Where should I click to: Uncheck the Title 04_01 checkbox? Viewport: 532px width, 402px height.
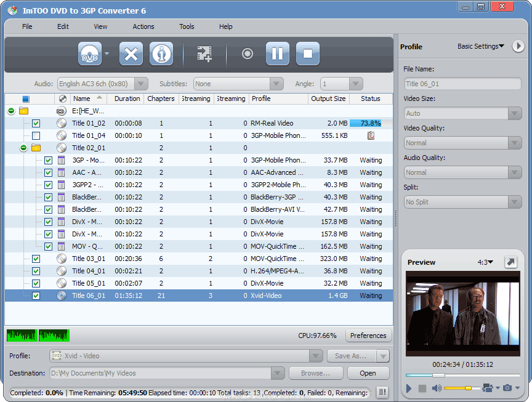tap(36, 271)
